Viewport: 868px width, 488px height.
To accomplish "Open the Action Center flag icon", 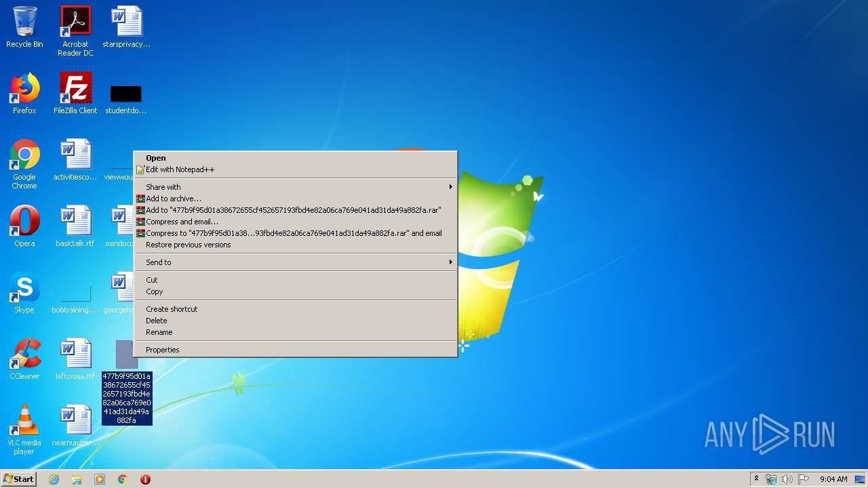I will 804,479.
